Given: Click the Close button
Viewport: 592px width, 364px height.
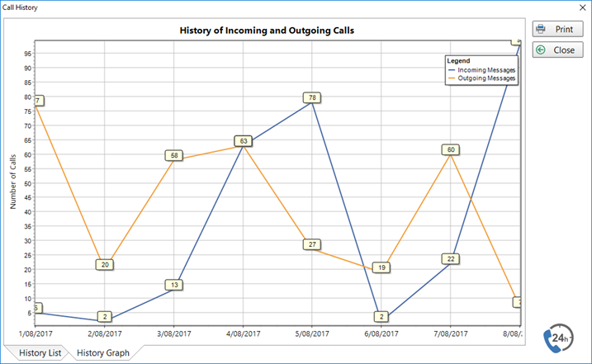Looking at the screenshot, I should [557, 50].
